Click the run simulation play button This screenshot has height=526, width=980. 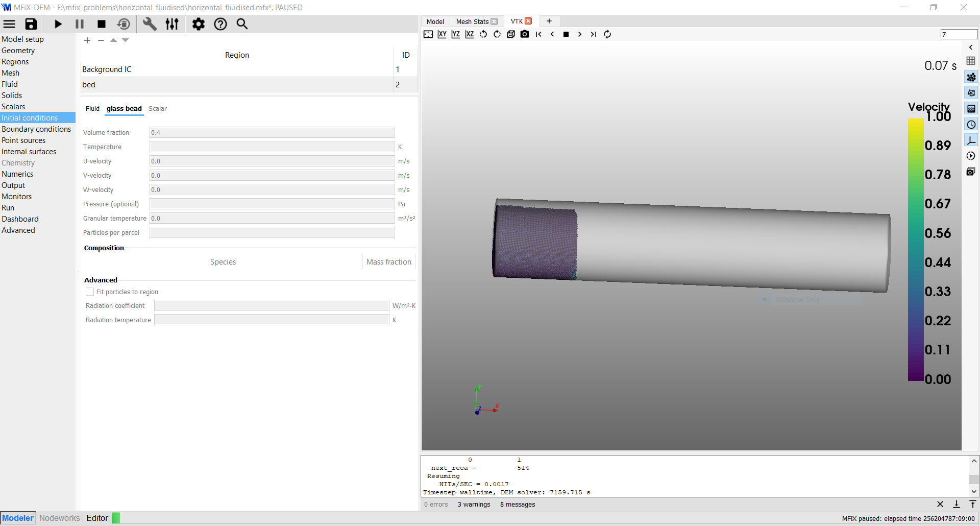click(x=58, y=24)
